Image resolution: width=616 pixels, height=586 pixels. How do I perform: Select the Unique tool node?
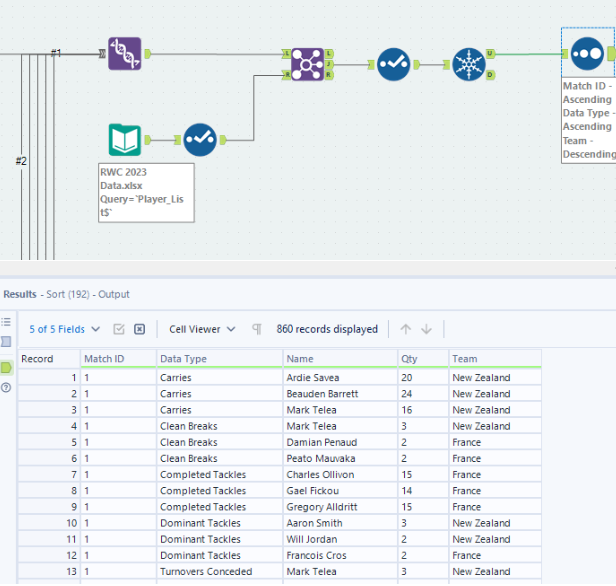click(x=468, y=64)
